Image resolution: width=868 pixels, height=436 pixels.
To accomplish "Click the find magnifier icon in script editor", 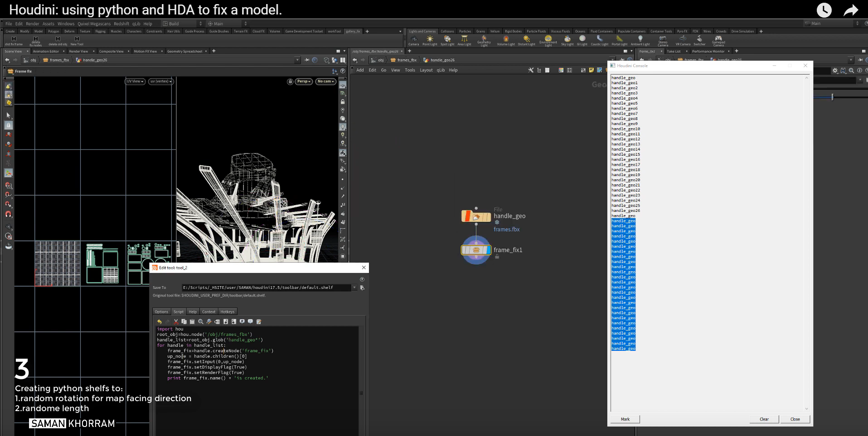I will pyautogui.click(x=200, y=321).
